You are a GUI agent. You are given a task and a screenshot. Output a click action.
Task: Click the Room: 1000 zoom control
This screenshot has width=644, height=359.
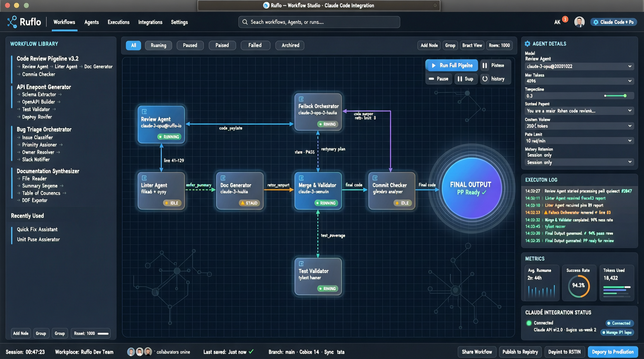499,45
